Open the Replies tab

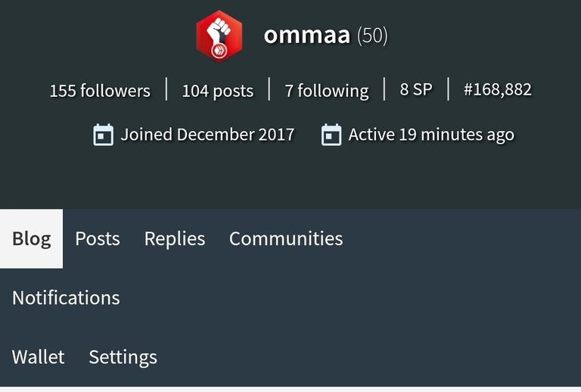(x=175, y=239)
